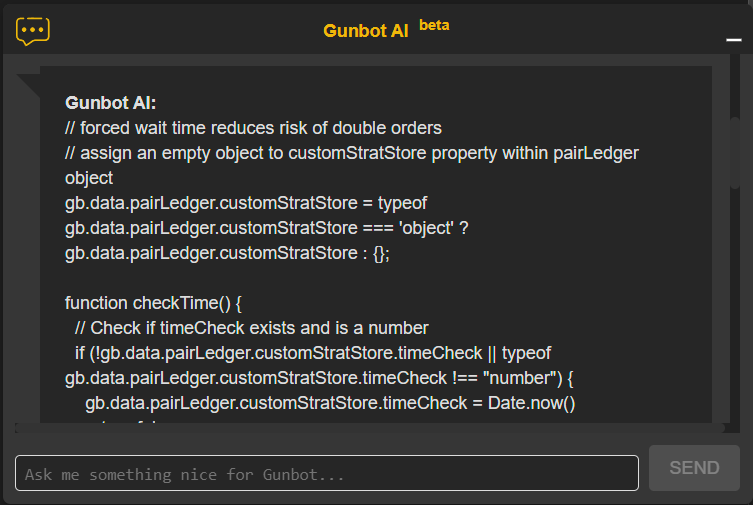Click the line containing '!== "number") {'

(x=319, y=378)
